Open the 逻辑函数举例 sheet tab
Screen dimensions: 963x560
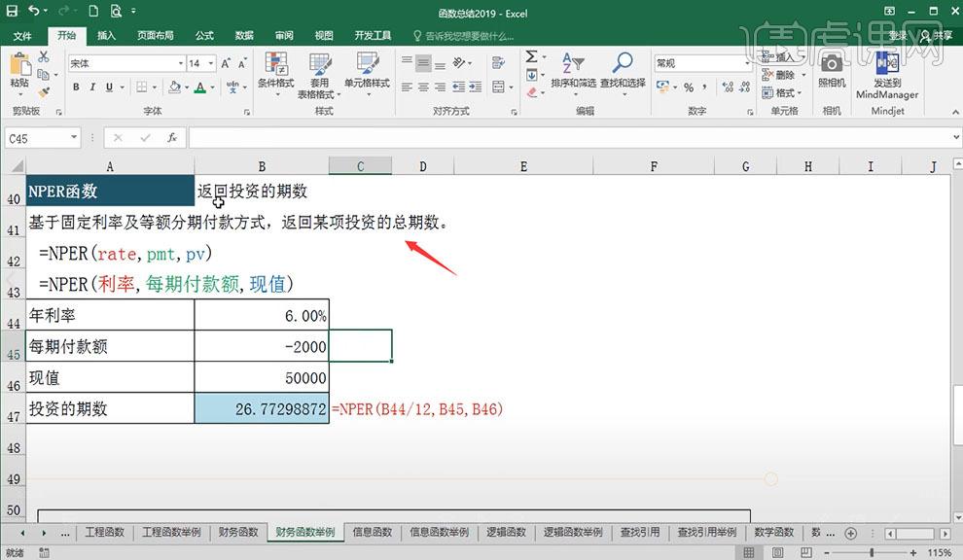click(573, 533)
